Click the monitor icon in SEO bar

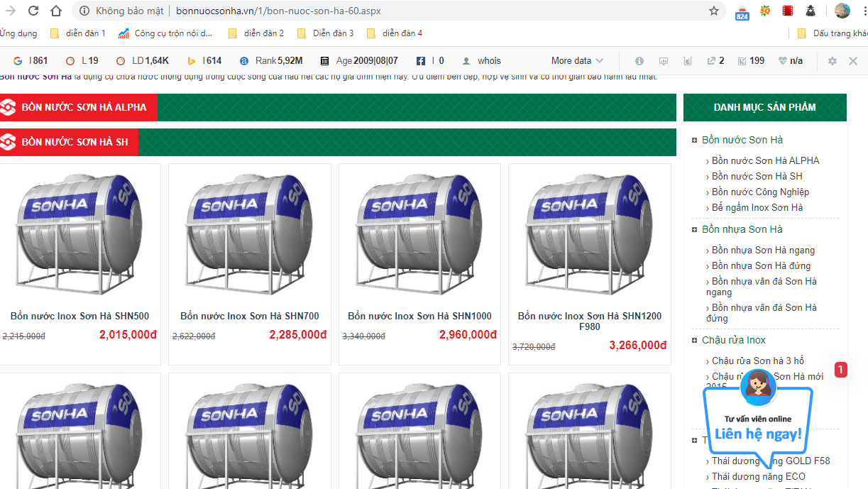click(664, 61)
